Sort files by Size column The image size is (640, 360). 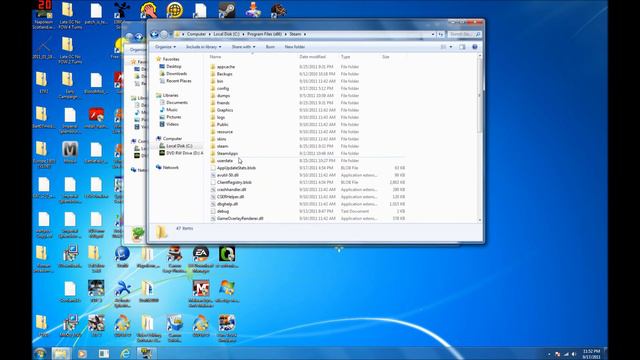pyautogui.click(x=385, y=57)
